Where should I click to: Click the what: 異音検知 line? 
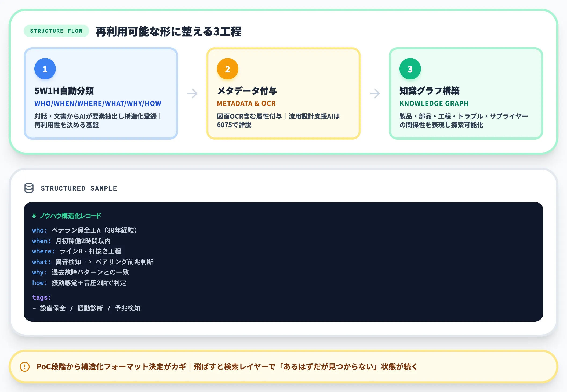(93, 262)
